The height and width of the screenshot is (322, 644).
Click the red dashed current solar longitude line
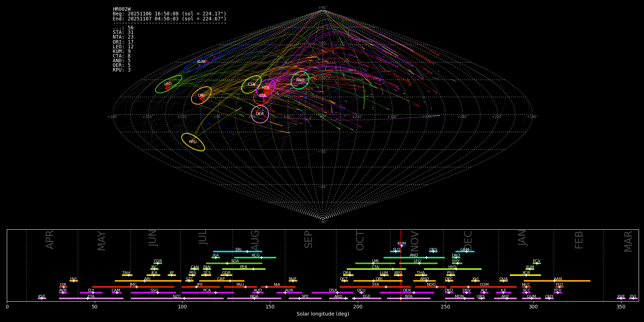click(401, 265)
